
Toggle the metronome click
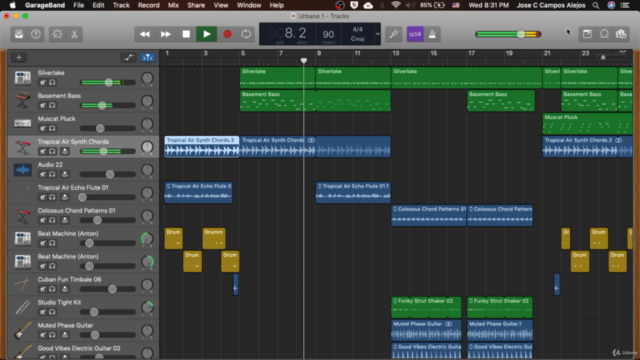coord(432,34)
